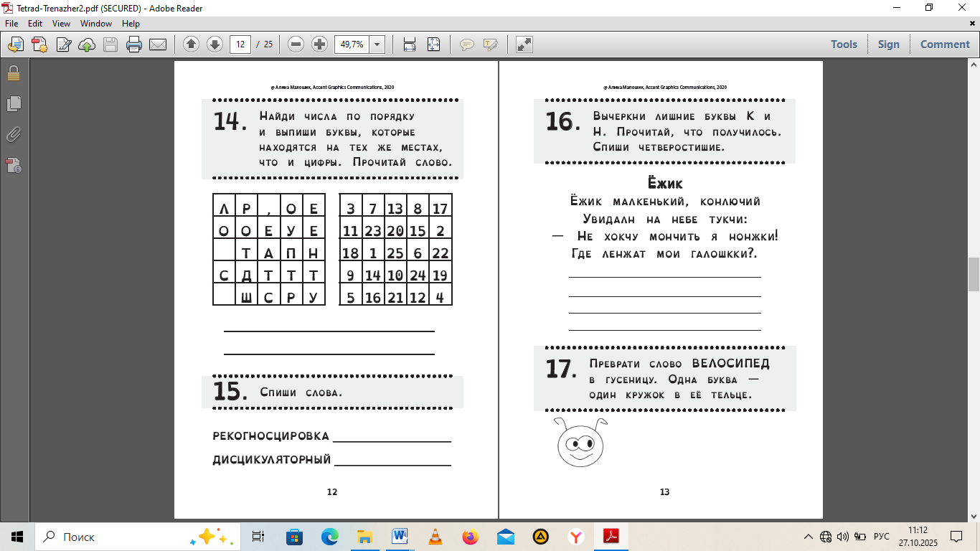The height and width of the screenshot is (551, 980).
Task: Go to the next page arrow
Action: [215, 44]
